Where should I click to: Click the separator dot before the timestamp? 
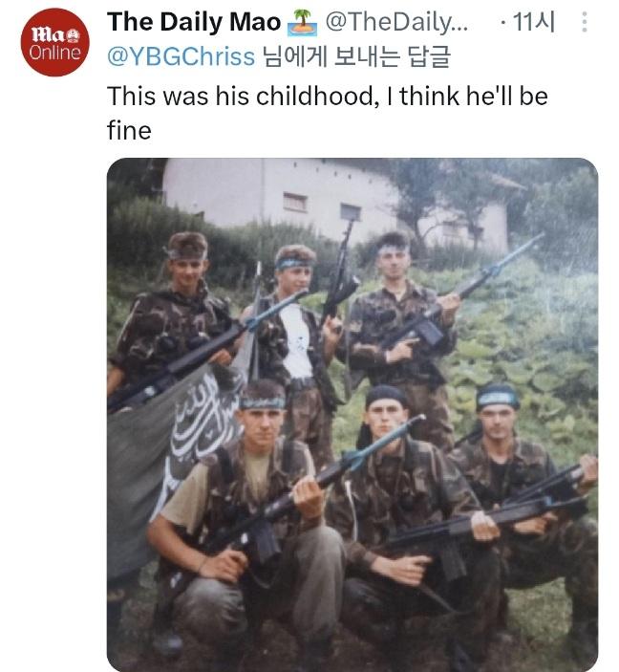click(x=502, y=22)
